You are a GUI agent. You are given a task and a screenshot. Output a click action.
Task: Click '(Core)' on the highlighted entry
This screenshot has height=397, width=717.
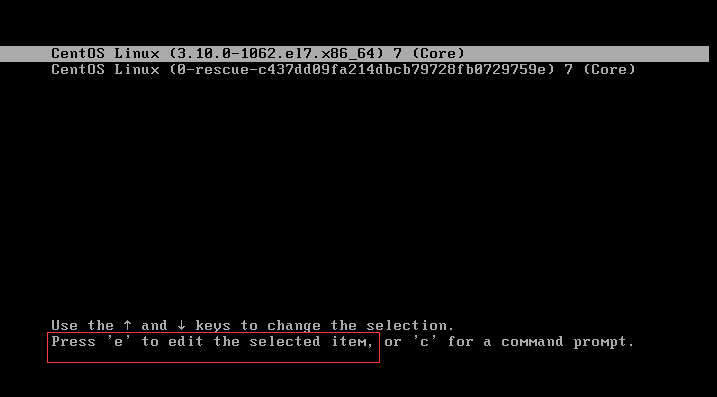(x=438, y=54)
